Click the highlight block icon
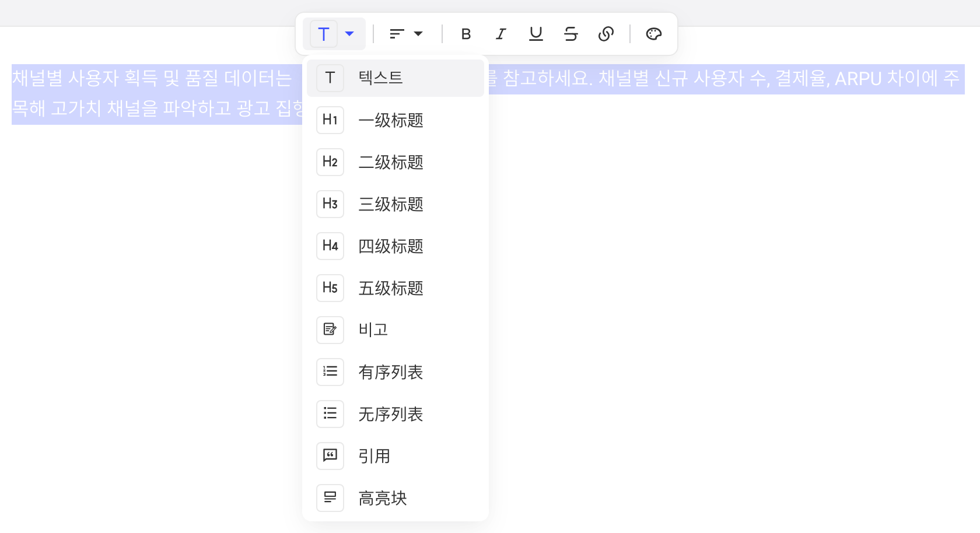Screen dimensions: 980x533 click(330, 498)
